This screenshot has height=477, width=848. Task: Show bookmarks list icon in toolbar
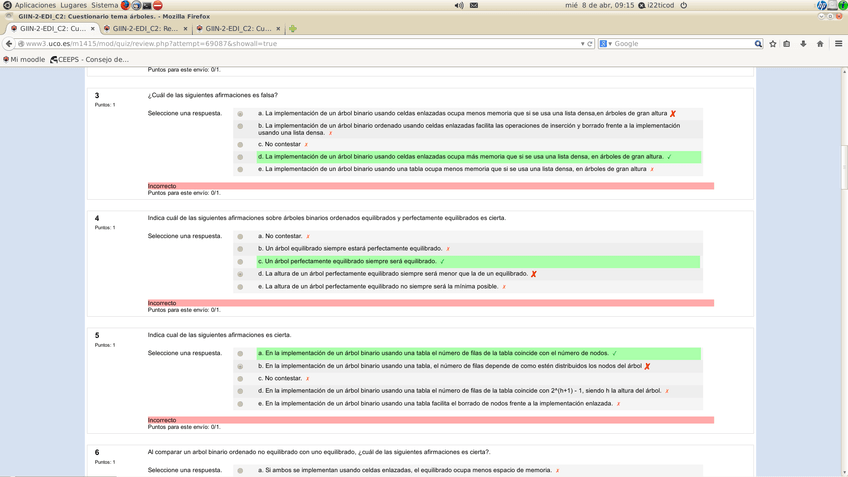click(x=787, y=44)
